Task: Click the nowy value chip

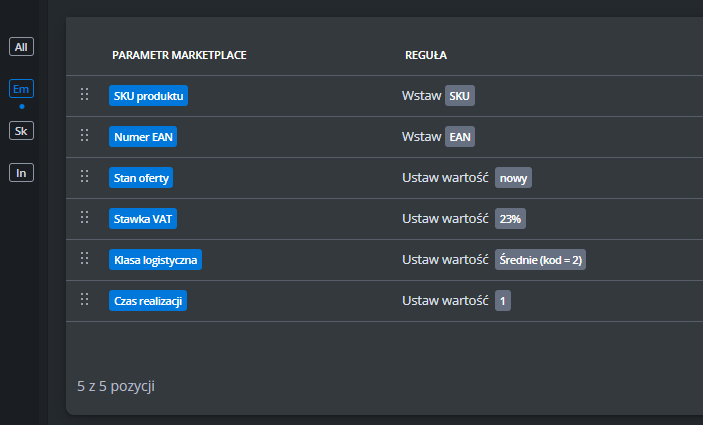Action: pyautogui.click(x=513, y=178)
